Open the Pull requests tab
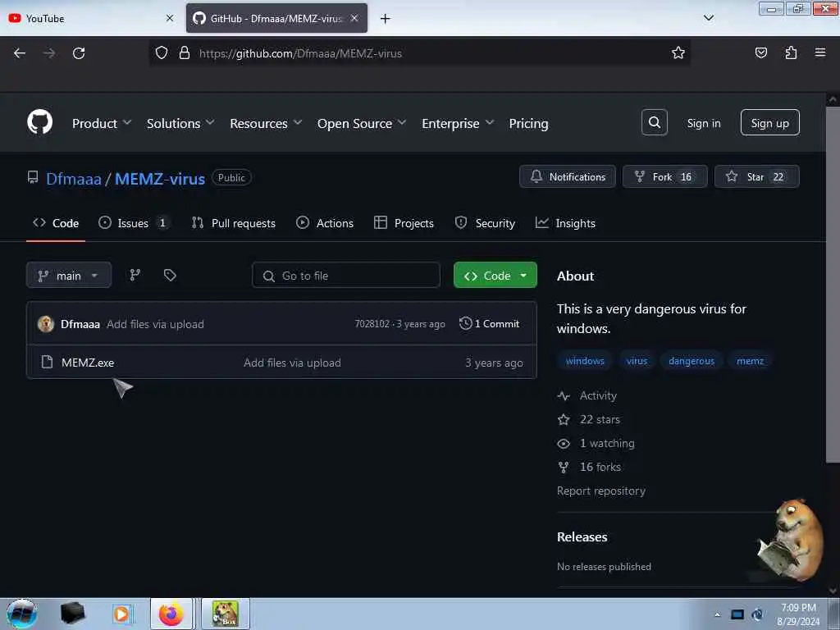 (234, 223)
